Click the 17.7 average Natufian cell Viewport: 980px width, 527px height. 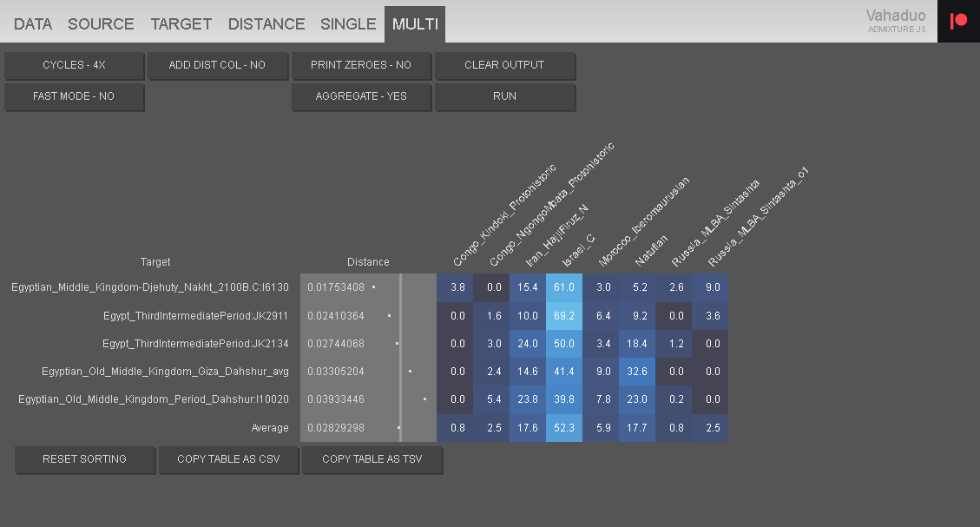(x=637, y=428)
